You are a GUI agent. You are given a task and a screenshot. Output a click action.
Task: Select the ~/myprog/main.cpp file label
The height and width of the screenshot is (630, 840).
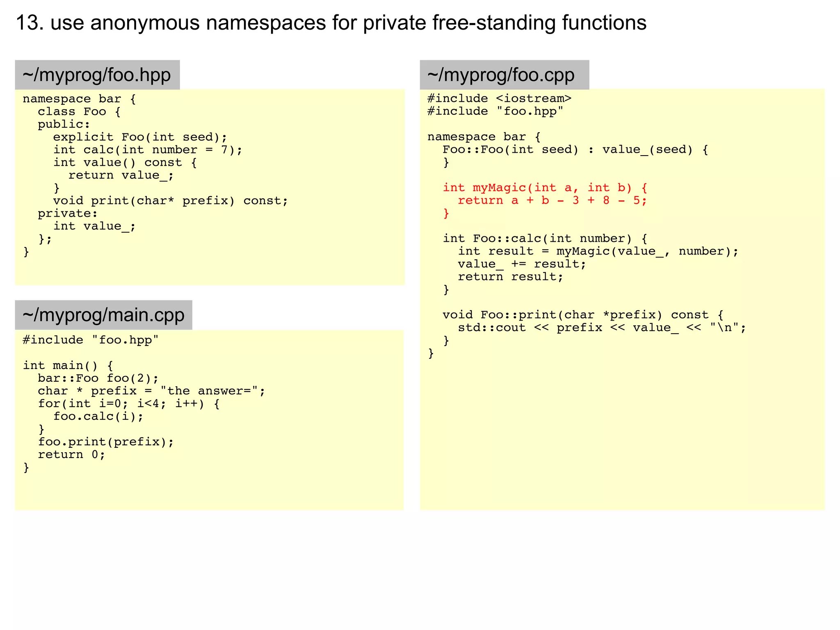point(103,315)
